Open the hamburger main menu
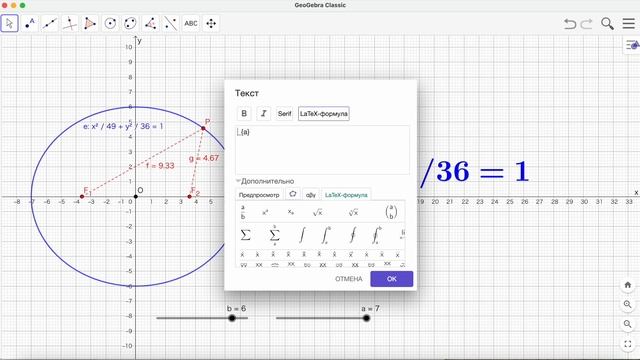Image resolution: width=640 pixels, height=360 pixels. (x=629, y=23)
